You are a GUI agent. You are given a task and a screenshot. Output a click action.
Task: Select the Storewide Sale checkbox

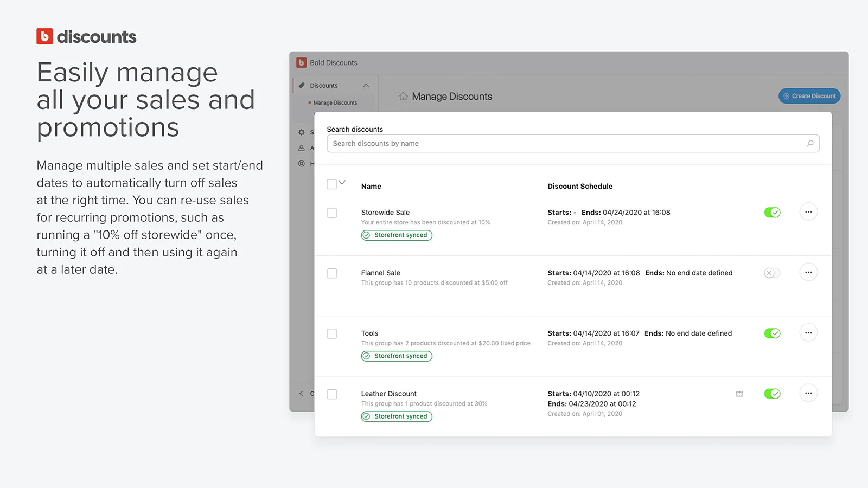tap(332, 213)
